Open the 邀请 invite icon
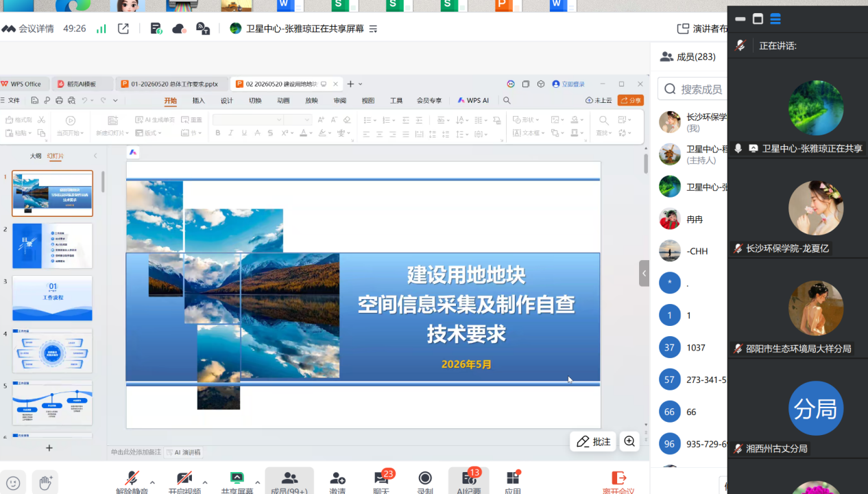 pos(337,482)
